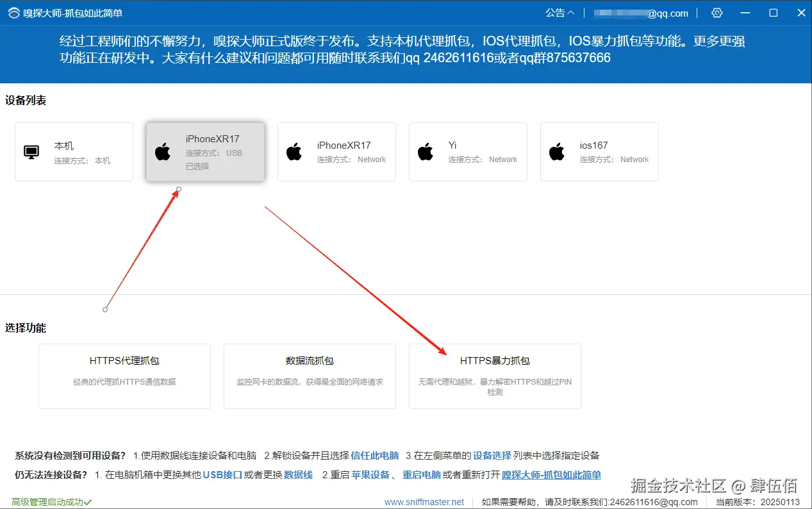The width and height of the screenshot is (812, 509).
Task: Click the USB接口 link
Action: [x=222, y=475]
